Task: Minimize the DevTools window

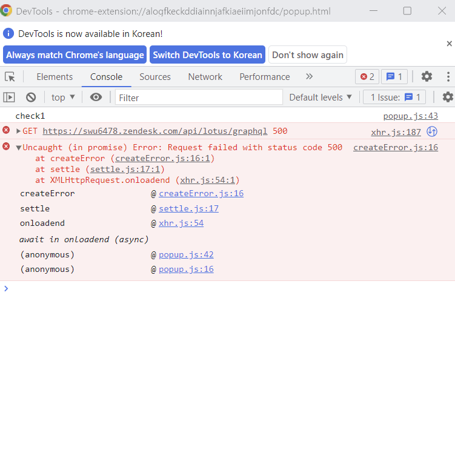Action: (373, 11)
